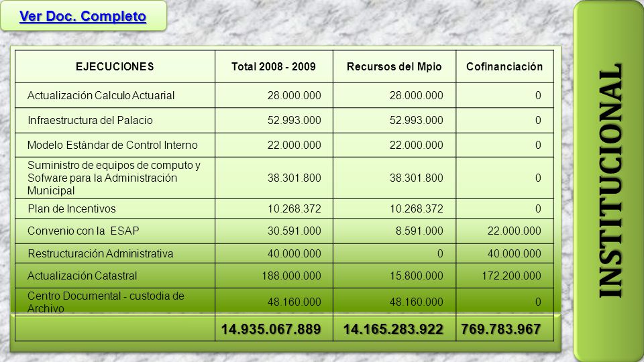This screenshot has width=644, height=362.
Task: Click the Convenio con la ESAP label
Action: 83,231
